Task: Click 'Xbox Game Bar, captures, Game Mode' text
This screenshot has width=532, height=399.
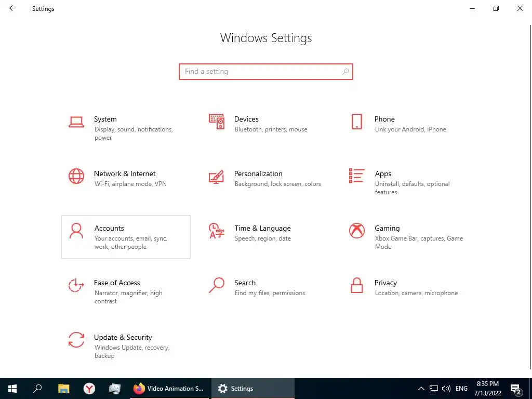Action: (x=419, y=243)
